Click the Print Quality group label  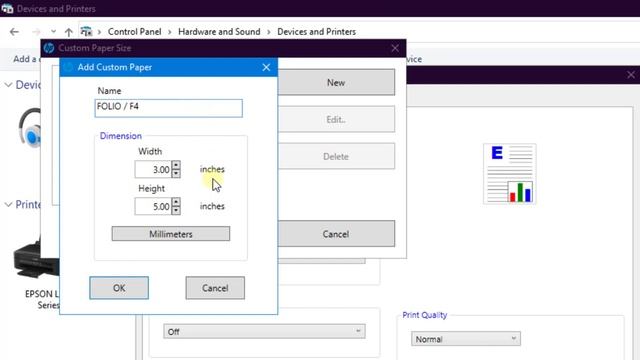point(424,315)
